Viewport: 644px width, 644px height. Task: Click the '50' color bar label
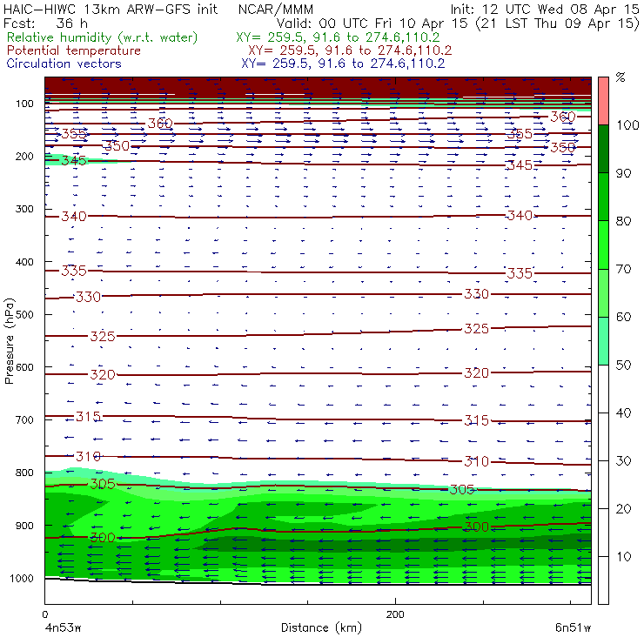tap(624, 366)
